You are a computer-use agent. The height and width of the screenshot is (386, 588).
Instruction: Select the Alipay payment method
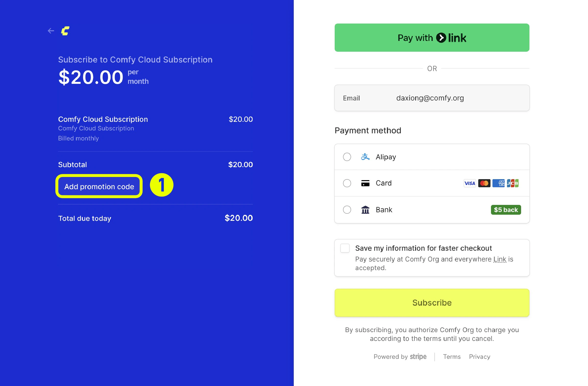pyautogui.click(x=347, y=157)
